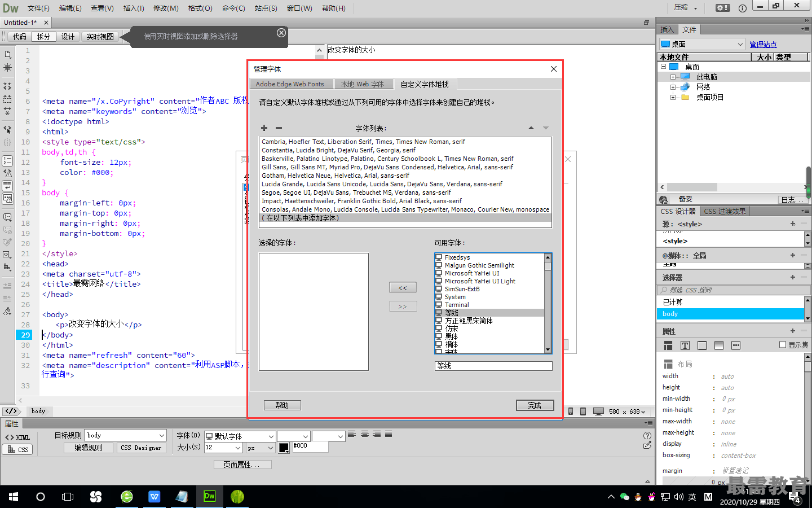Select the Consolas, Andale Mono font stack row
Screen dimensions: 812x508
pos(405,209)
